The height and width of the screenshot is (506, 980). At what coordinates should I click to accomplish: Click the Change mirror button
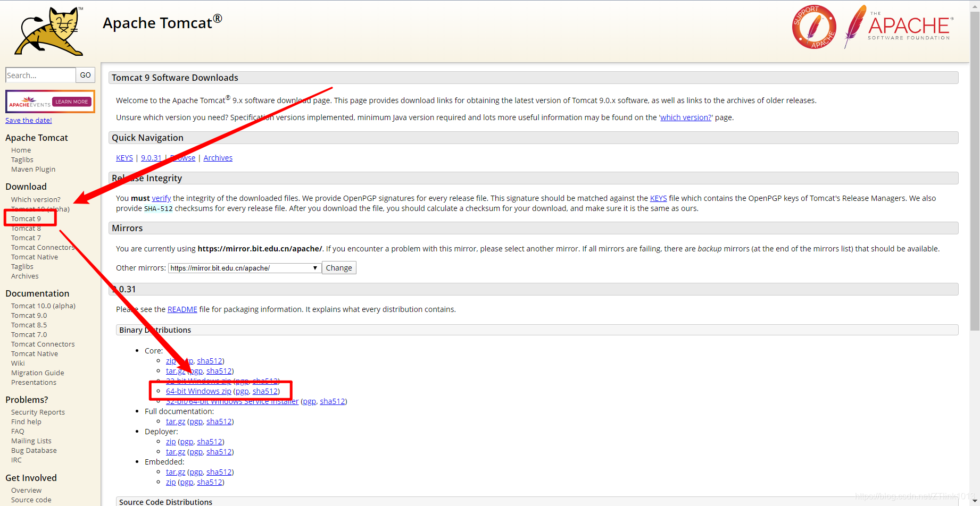click(x=339, y=268)
